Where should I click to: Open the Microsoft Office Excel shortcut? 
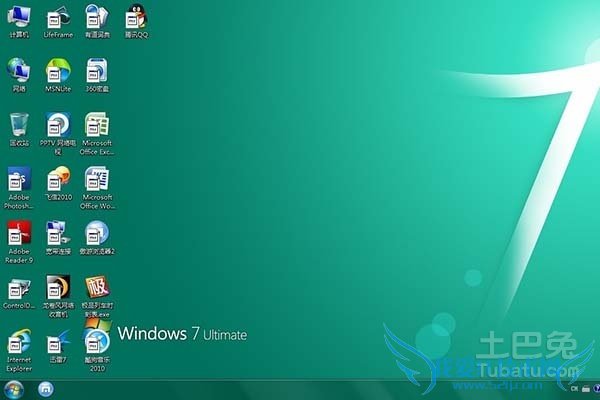click(97, 124)
